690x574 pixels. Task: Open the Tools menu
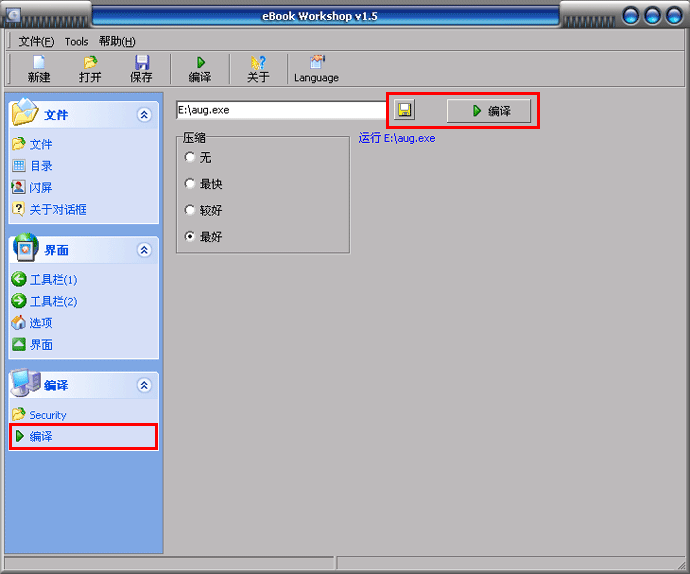click(x=77, y=42)
